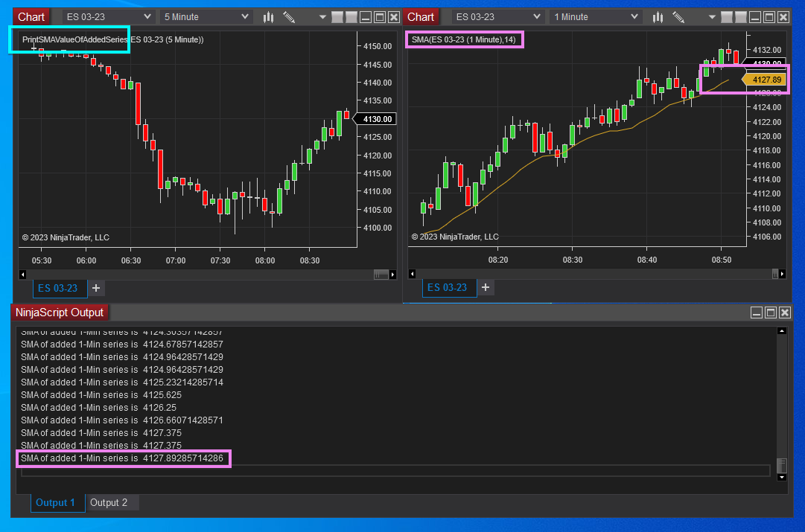Add new tab in 5 Minute chart window

96,288
